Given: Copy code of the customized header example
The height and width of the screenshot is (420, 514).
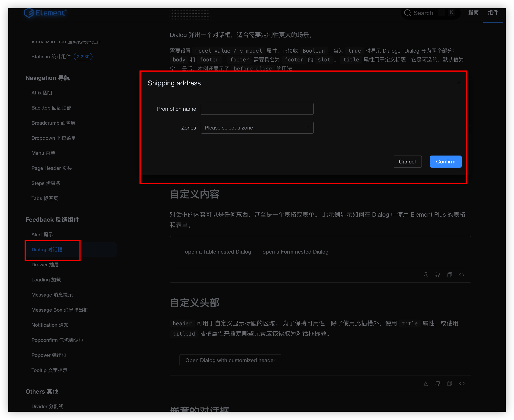Looking at the screenshot, I should 450,383.
